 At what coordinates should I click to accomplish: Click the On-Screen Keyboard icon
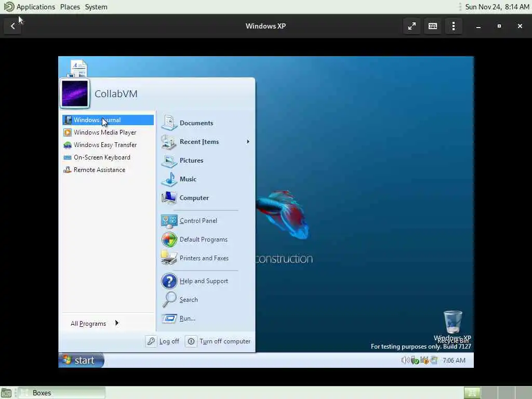coord(68,157)
